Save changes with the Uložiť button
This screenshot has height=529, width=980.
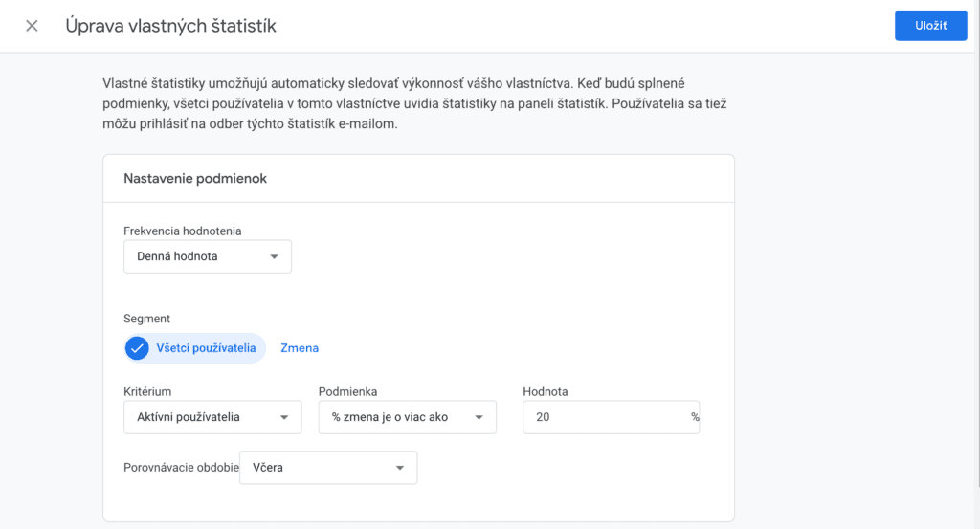[x=930, y=26]
